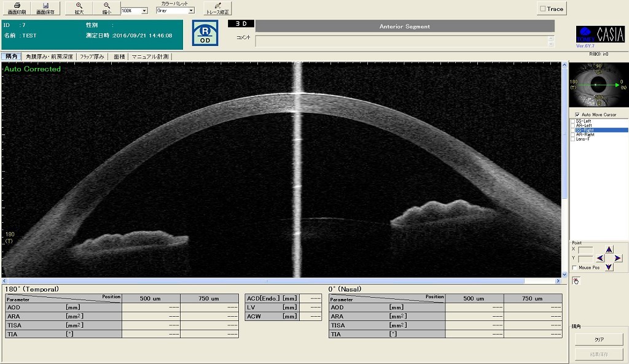Click the horizontal scrollbar thumb under image
Image resolution: width=629 pixels, height=364 pixels.
click(265, 281)
